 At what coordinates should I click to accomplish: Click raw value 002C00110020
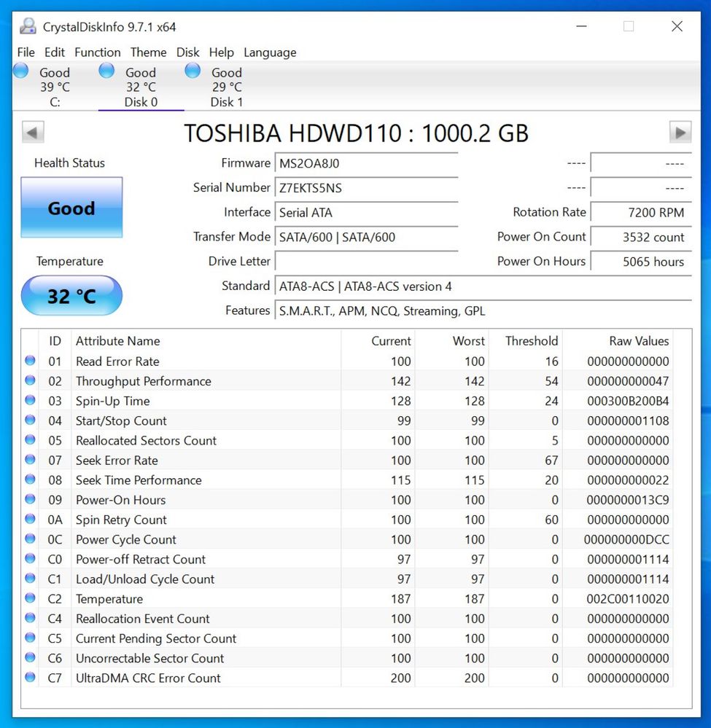click(628, 599)
